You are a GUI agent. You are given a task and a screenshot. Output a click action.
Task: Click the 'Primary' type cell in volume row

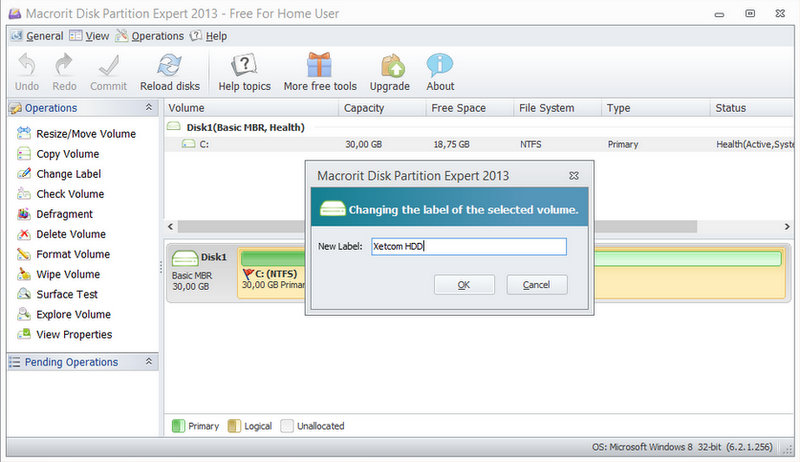click(623, 144)
